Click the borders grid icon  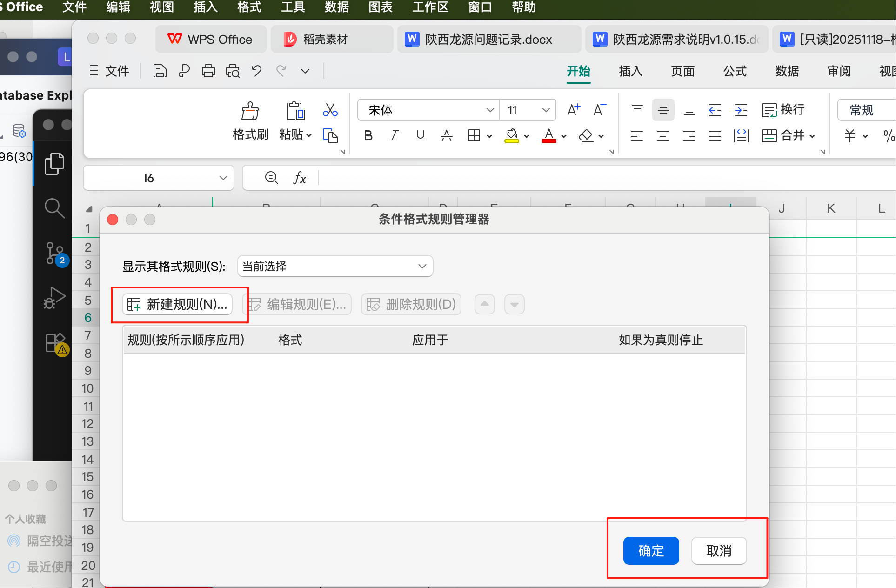(474, 136)
